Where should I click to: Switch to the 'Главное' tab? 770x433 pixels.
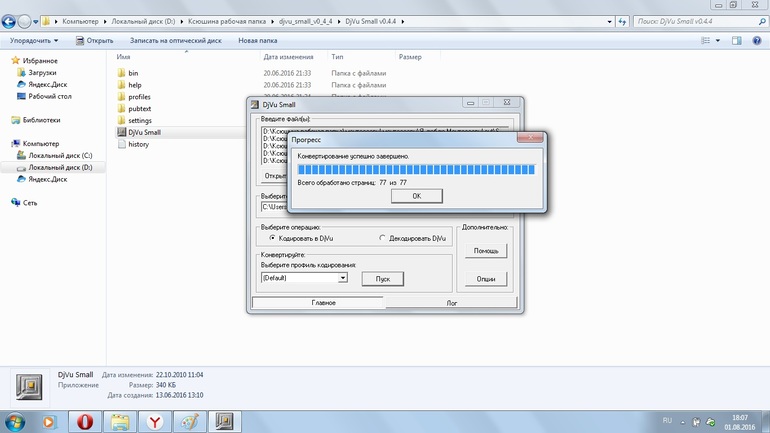point(323,302)
